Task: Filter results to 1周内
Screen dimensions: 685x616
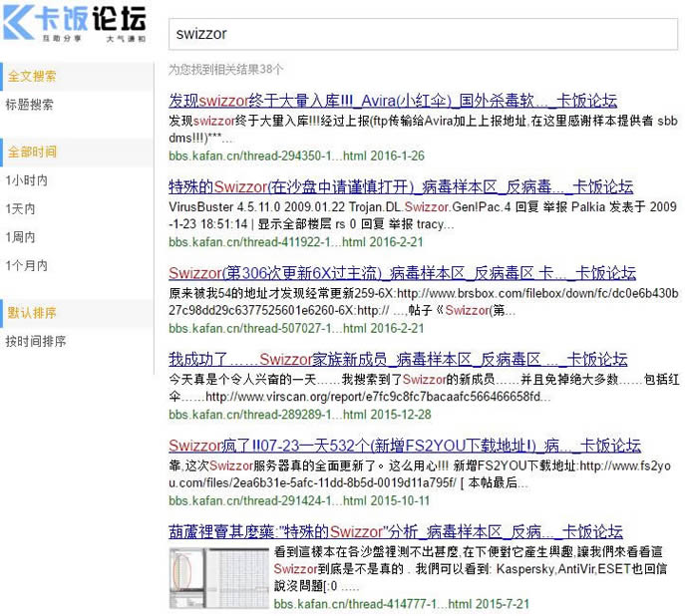Action: [21, 237]
